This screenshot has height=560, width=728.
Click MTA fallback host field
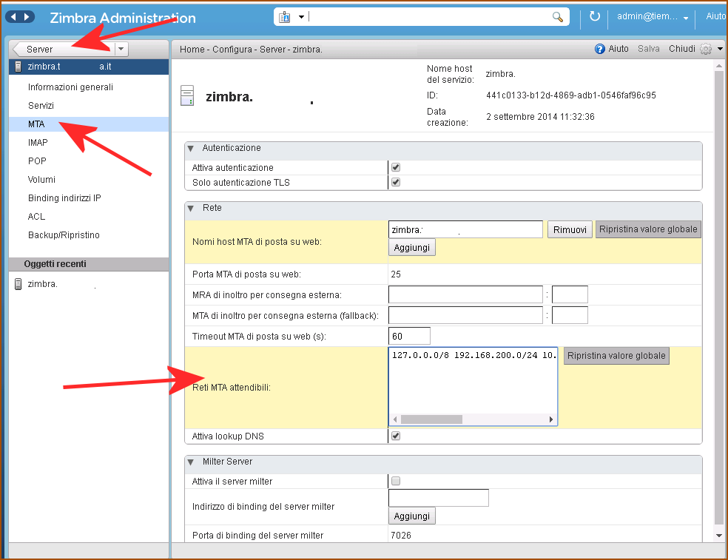click(465, 315)
